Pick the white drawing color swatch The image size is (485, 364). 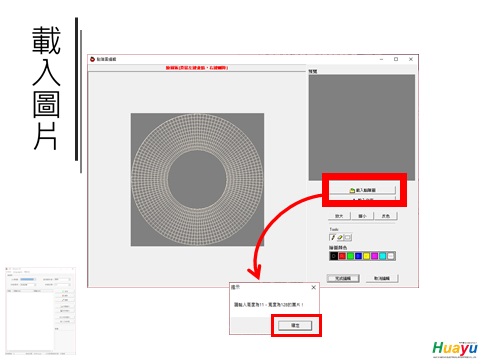pos(391,256)
